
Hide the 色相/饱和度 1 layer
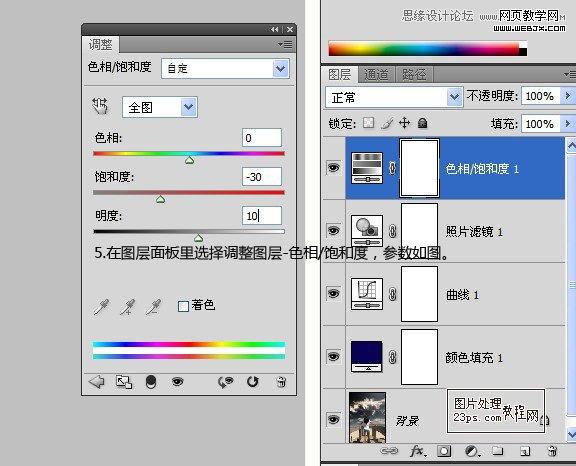tap(334, 168)
